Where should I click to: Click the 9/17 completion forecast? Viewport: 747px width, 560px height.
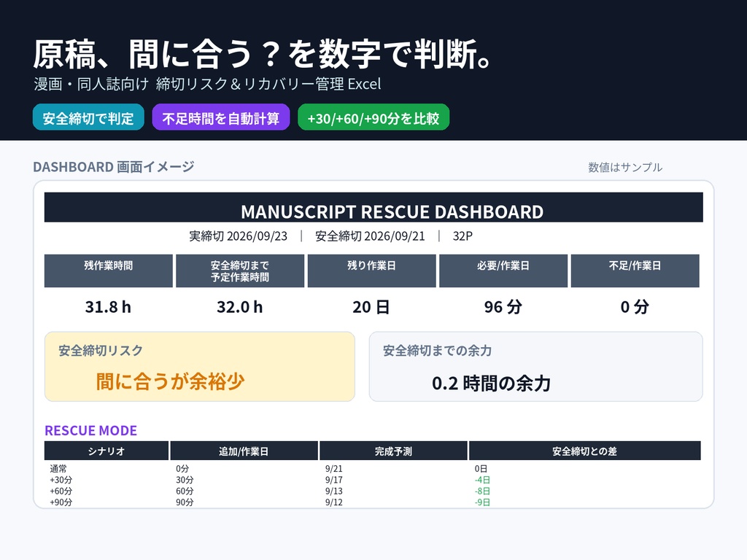tap(334, 480)
